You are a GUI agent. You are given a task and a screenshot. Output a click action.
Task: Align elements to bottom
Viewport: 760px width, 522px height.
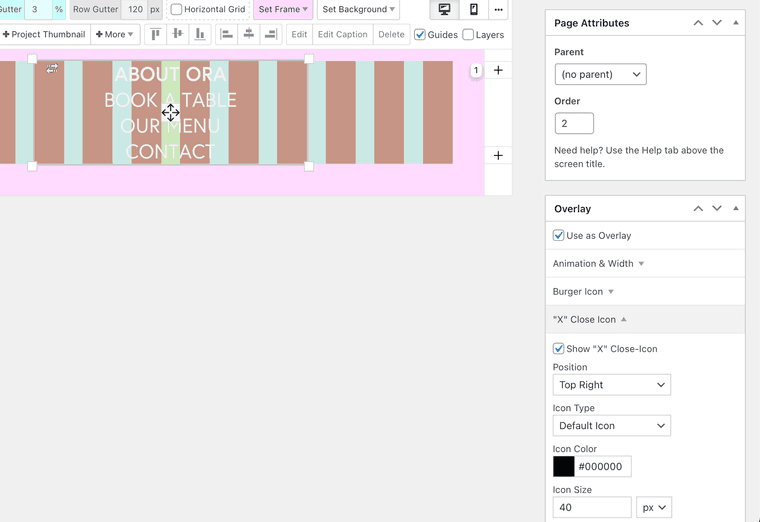(x=200, y=34)
